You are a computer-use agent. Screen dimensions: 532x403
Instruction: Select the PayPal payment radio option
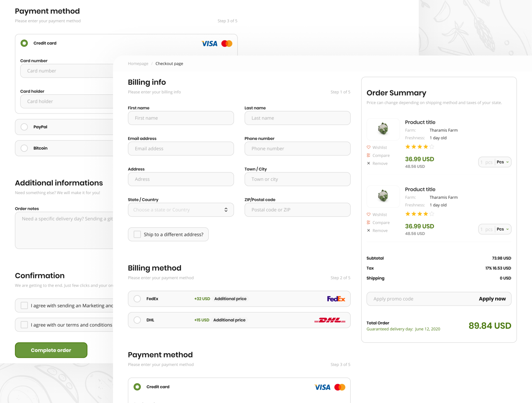24,127
